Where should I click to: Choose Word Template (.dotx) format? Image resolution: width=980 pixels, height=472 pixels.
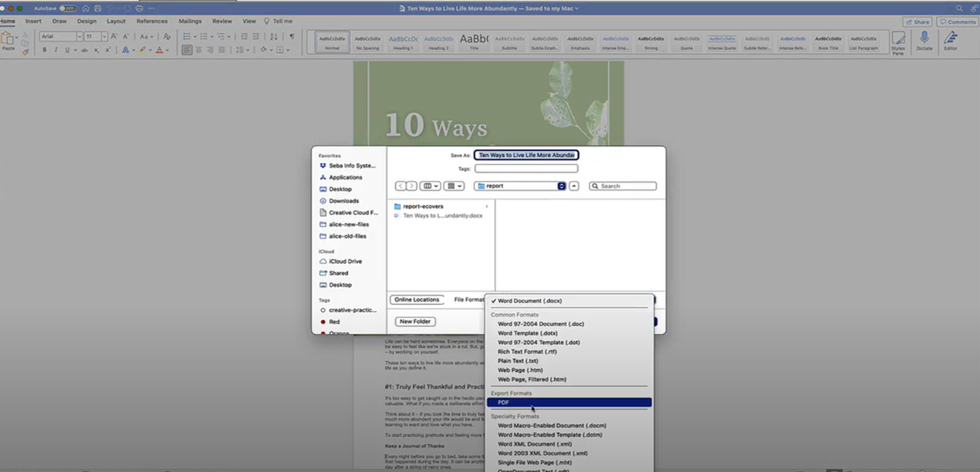tap(527, 333)
